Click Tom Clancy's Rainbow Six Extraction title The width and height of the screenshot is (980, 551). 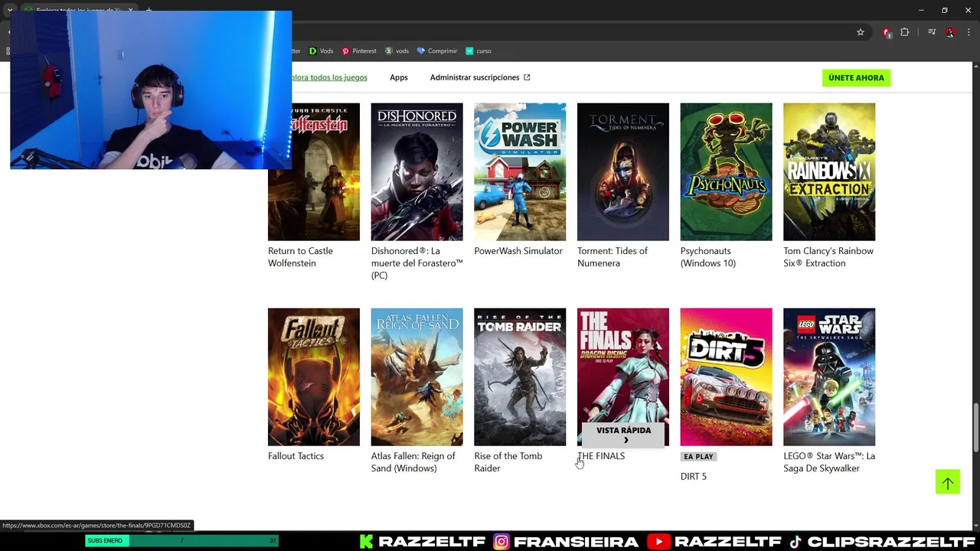pos(828,257)
